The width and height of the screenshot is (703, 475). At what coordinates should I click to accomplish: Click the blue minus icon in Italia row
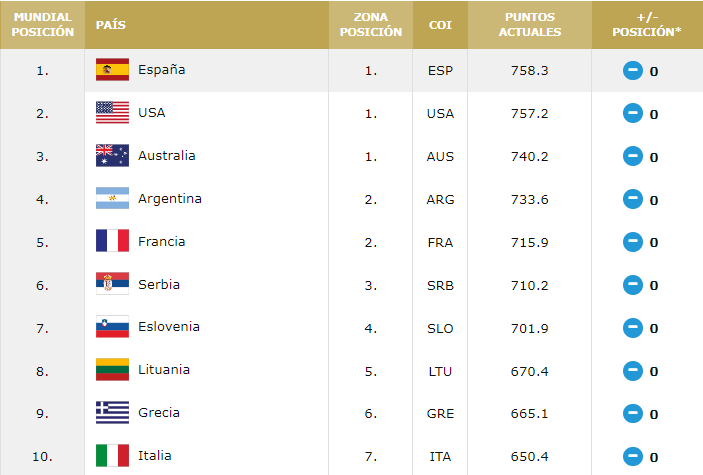coord(632,457)
